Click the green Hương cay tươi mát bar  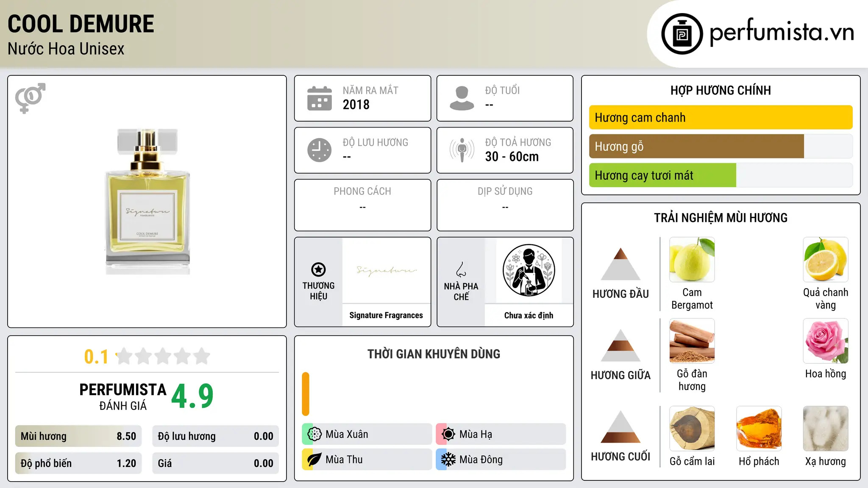pyautogui.click(x=662, y=175)
